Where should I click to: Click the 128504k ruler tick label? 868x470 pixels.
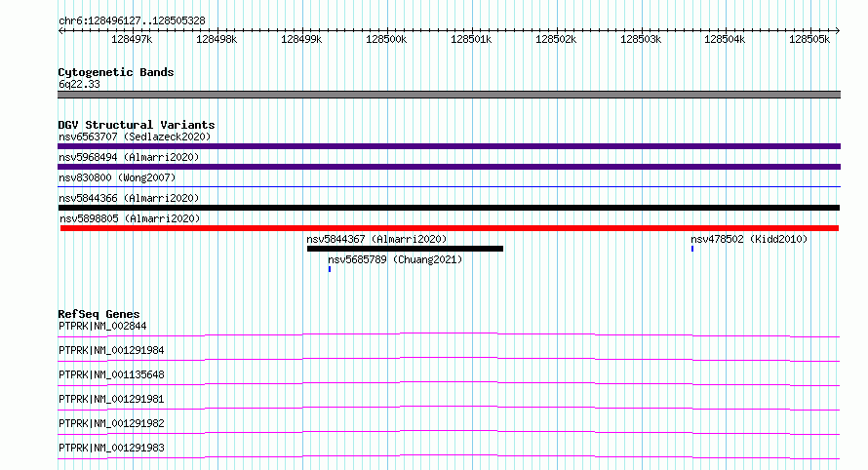click(x=725, y=39)
